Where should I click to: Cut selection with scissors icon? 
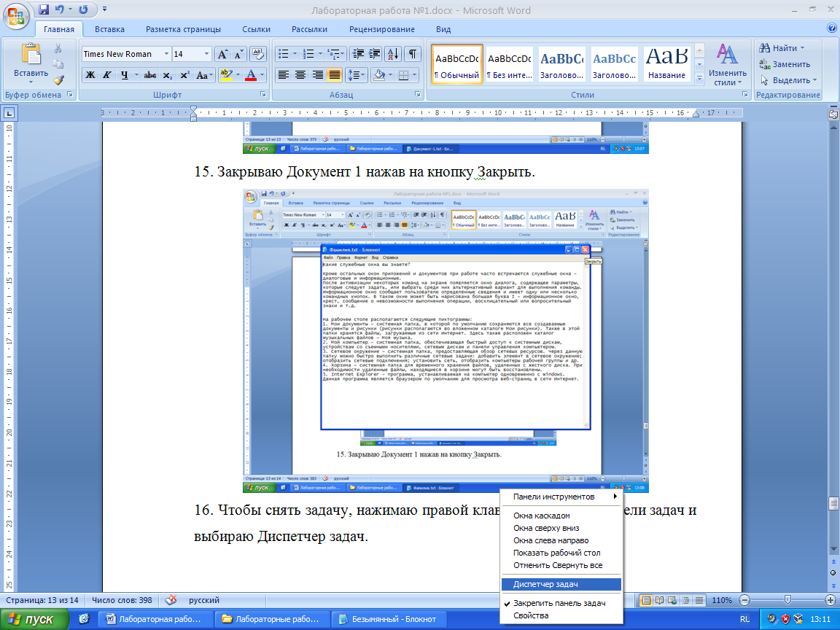click(58, 48)
